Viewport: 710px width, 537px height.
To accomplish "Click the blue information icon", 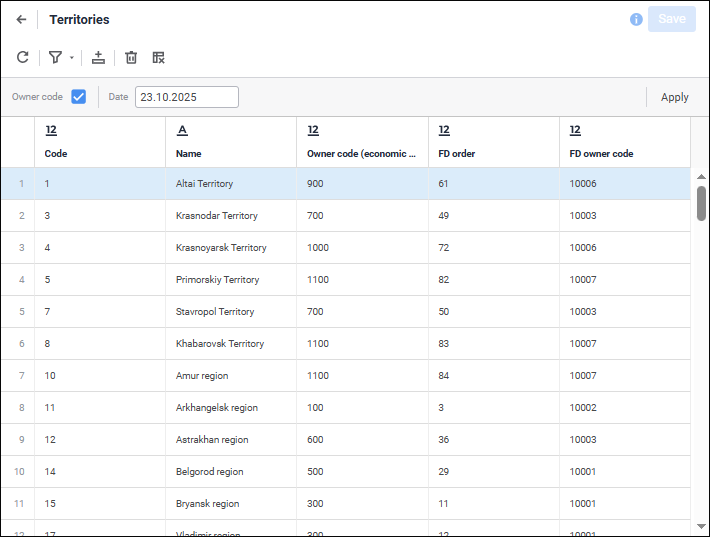I will (636, 19).
